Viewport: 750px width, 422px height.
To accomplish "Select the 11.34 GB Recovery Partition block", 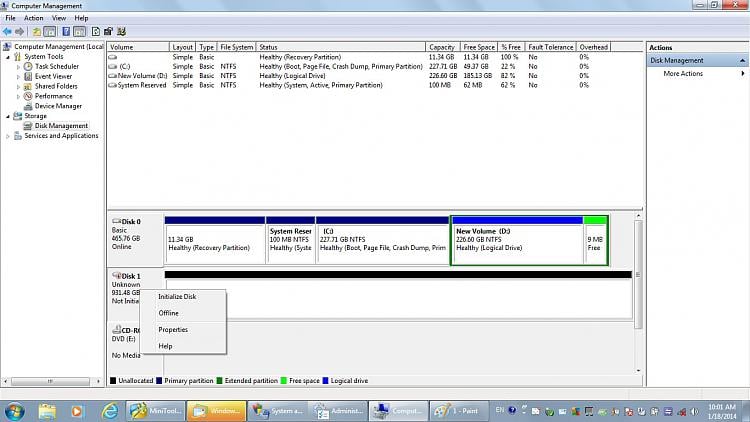I will pyautogui.click(x=215, y=240).
